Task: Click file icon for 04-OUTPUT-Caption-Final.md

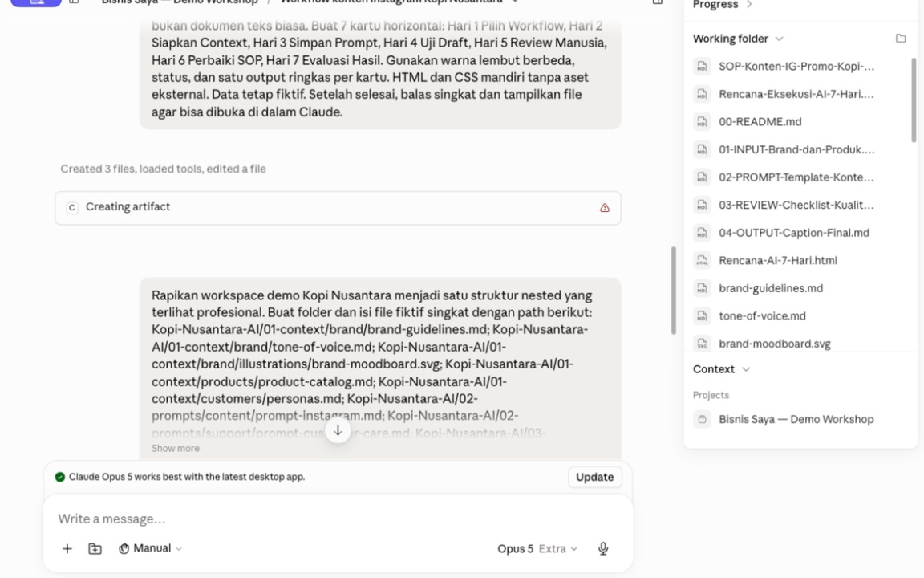Action: (702, 232)
